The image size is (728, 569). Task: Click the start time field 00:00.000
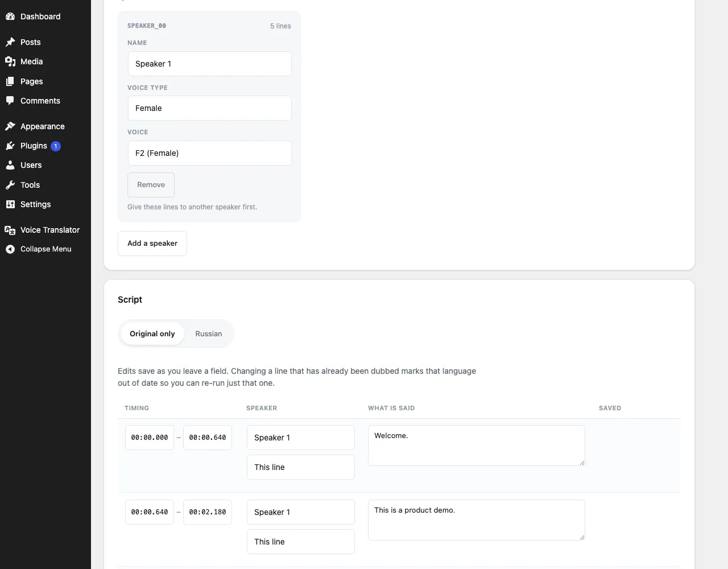[150, 438]
